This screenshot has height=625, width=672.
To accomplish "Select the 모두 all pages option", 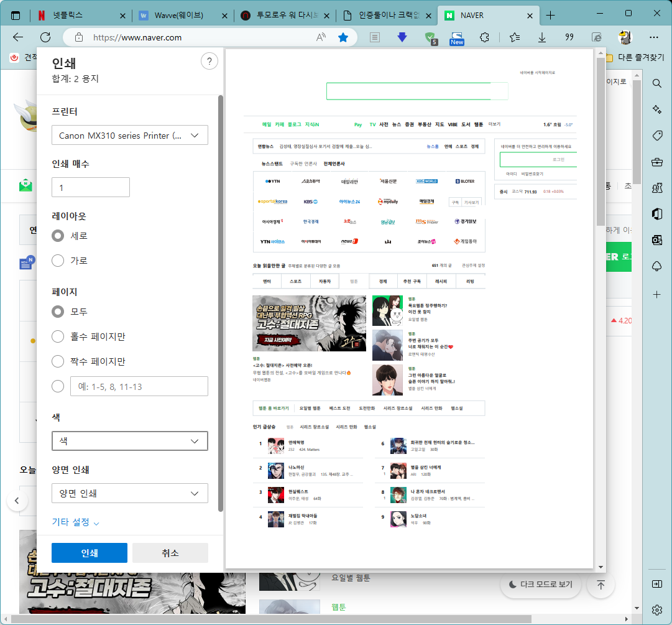I will point(58,312).
